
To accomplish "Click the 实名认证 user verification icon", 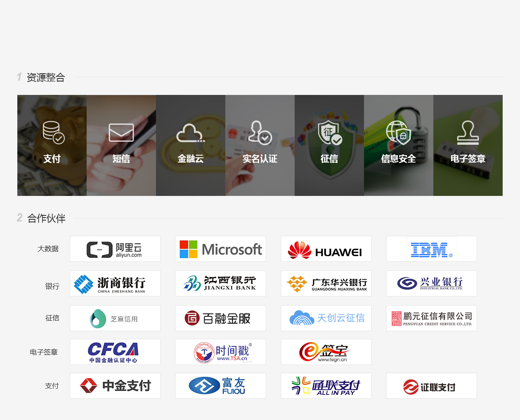I will [260, 132].
